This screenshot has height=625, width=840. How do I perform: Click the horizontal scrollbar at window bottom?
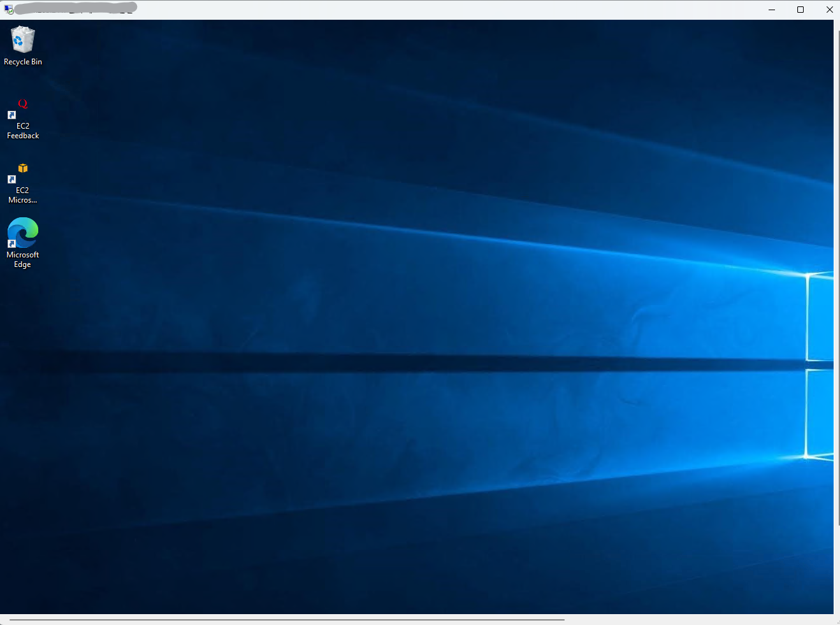(x=287, y=619)
